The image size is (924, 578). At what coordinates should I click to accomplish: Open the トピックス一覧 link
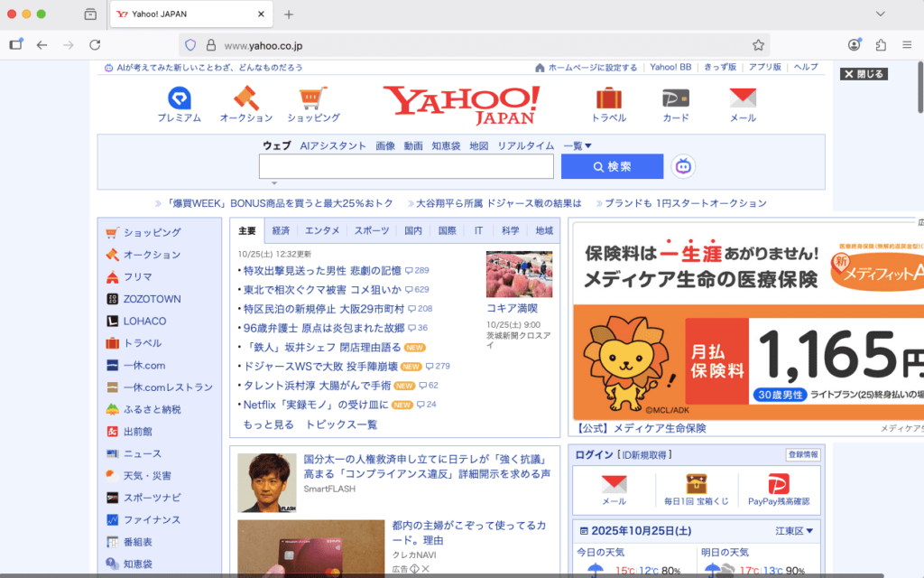341,424
